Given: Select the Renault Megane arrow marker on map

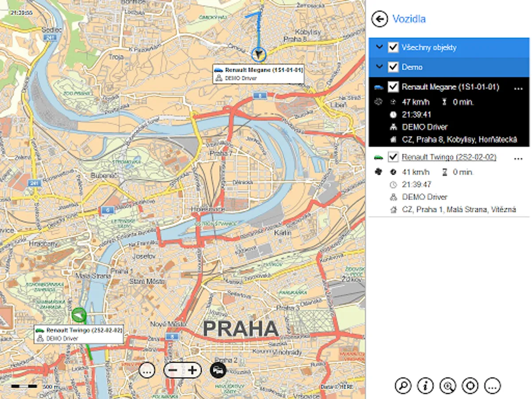Looking at the screenshot, I should tap(258, 54).
